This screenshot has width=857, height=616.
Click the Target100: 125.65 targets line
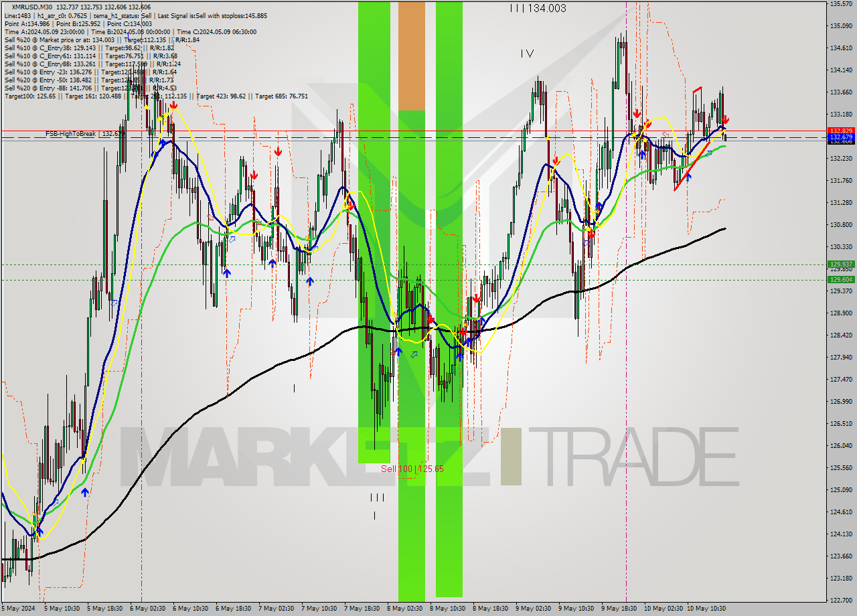pos(156,96)
